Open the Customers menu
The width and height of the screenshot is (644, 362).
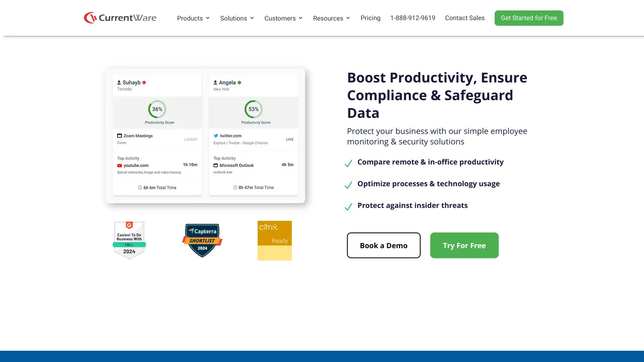coord(283,18)
